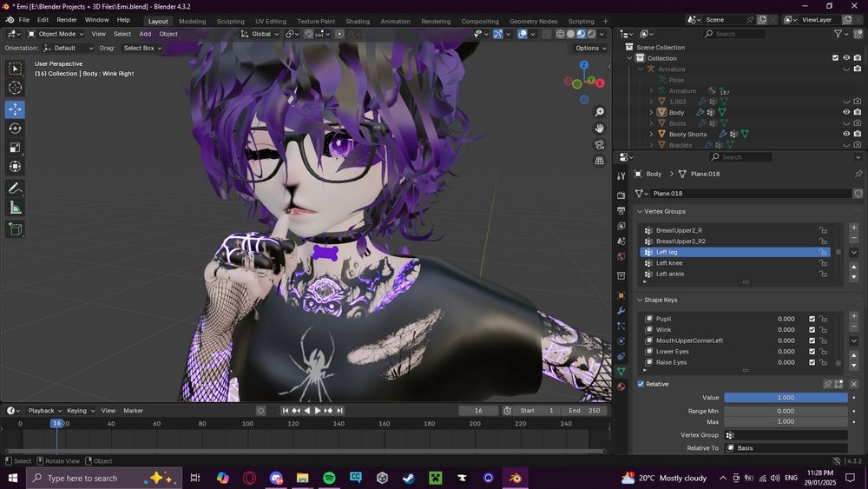Switch to solid viewport shading
This screenshot has height=489, width=868.
coord(571,34)
